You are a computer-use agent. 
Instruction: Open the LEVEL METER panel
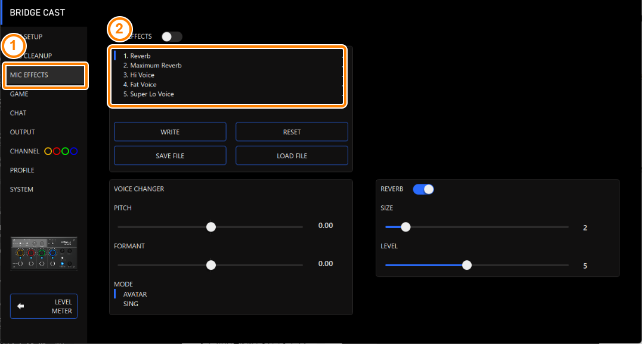[x=44, y=306]
